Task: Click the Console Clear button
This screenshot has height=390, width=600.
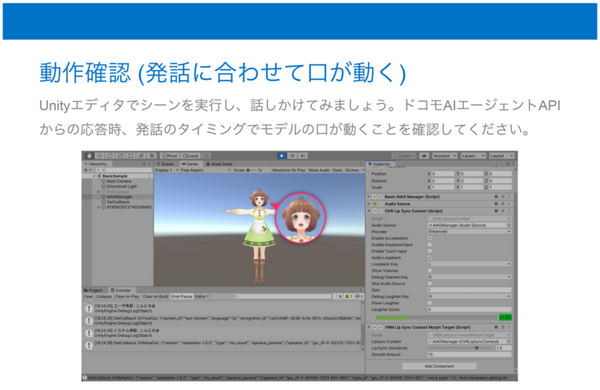Action: coord(88,297)
